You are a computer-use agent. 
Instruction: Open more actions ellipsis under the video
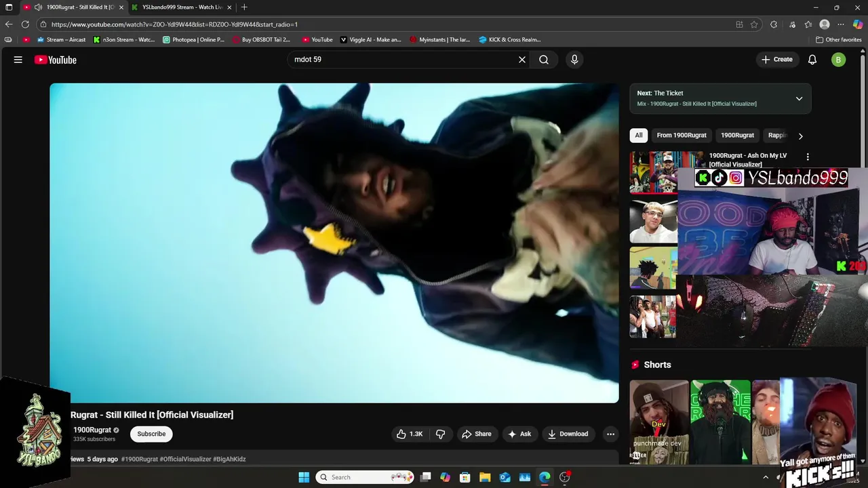point(610,434)
